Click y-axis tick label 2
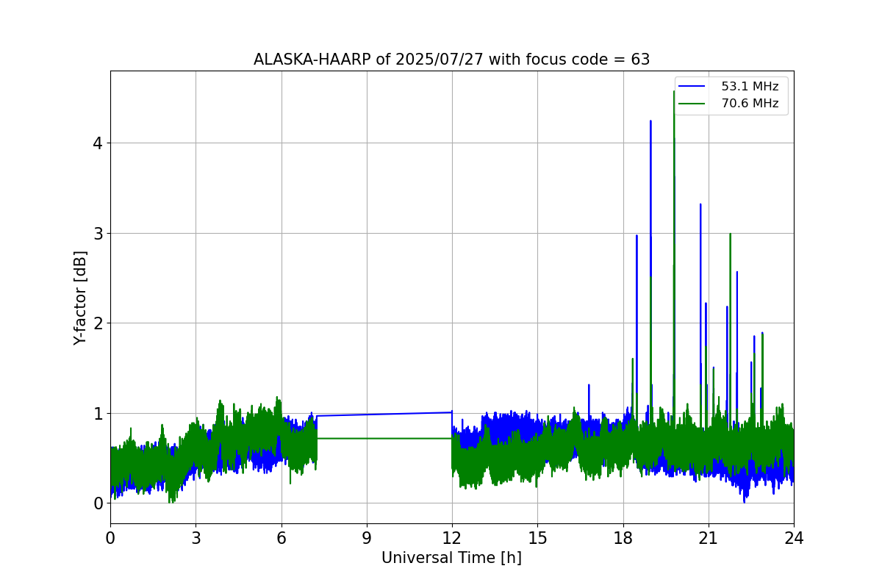 click(96, 323)
